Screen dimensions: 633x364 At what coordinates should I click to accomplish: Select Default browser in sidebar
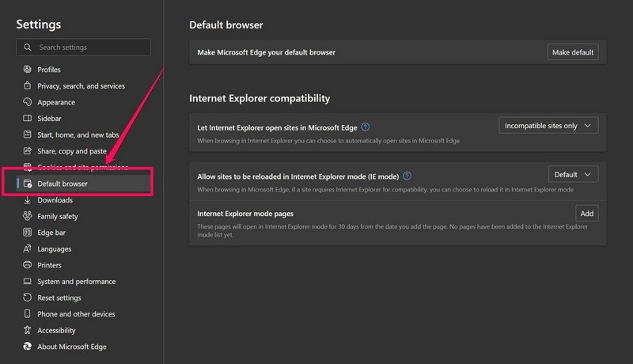(83, 184)
